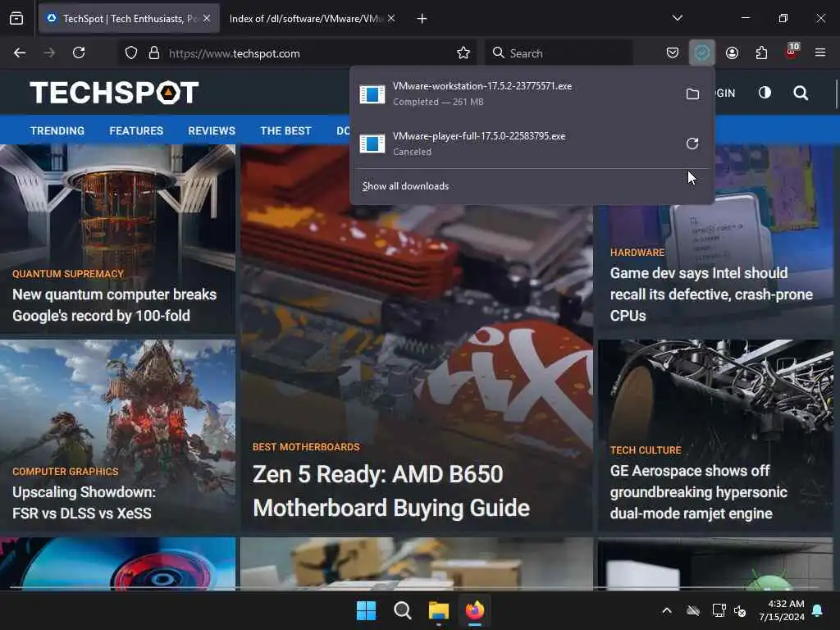840x630 pixels.
Task: Expand the list all tabs dropdown
Action: [678, 18]
